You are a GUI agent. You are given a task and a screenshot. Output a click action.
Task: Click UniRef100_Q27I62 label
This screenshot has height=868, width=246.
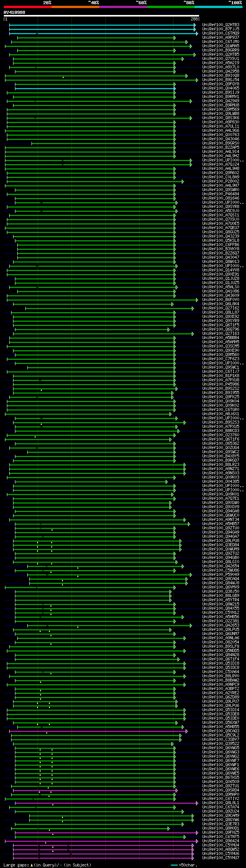coord(221,308)
